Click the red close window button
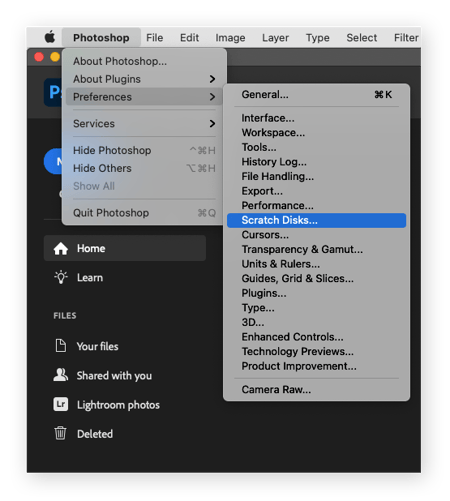This screenshot has width=450, height=501. 39,57
